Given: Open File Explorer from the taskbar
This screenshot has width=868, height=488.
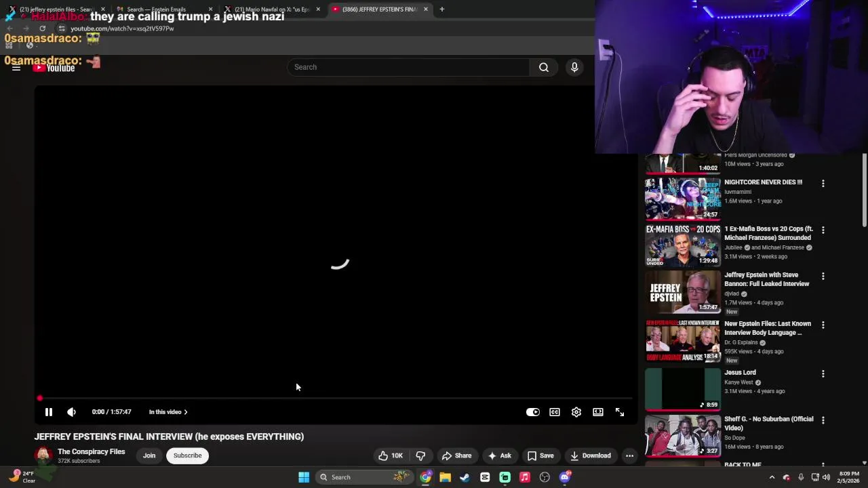Looking at the screenshot, I should pyautogui.click(x=445, y=477).
